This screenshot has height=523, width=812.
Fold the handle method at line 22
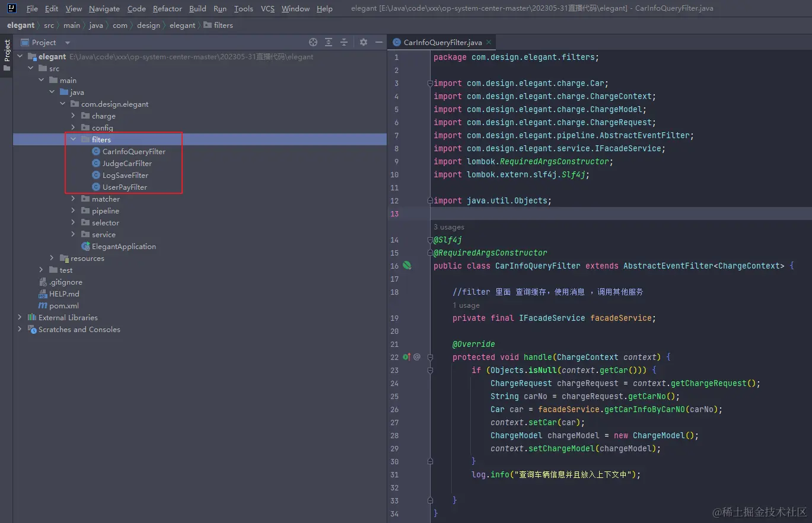click(431, 357)
